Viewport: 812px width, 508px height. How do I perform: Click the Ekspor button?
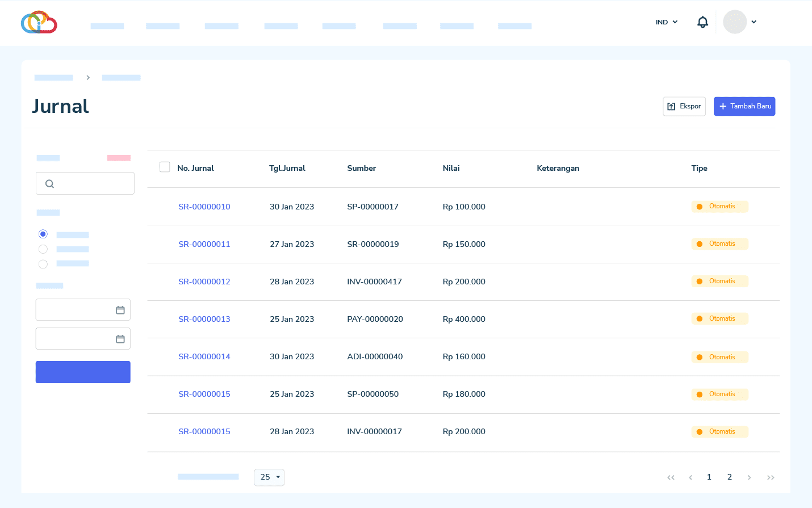tap(684, 106)
